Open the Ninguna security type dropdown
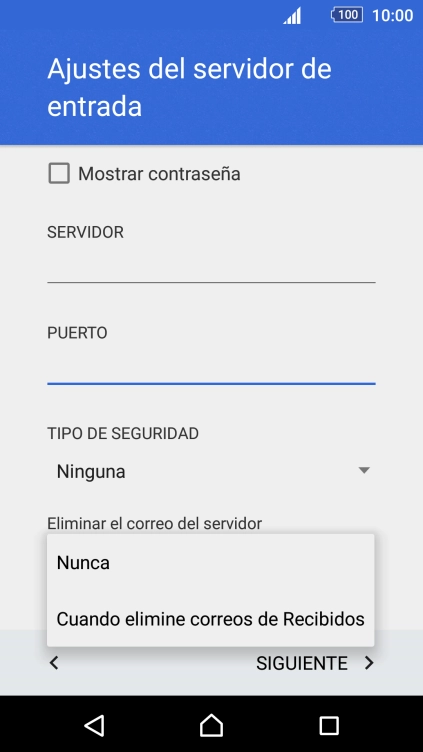This screenshot has height=752, width=423. tap(211, 471)
